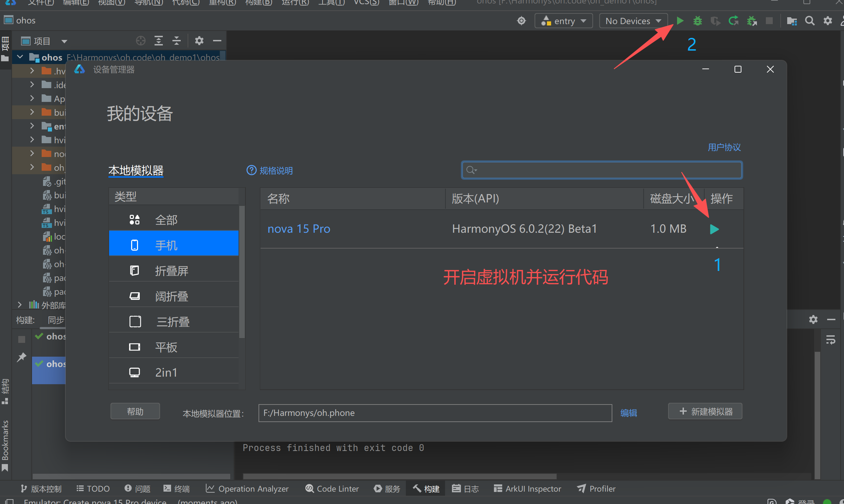Switch to the 终端 terminal tab
Image resolution: width=844 pixels, height=504 pixels.
tap(177, 489)
